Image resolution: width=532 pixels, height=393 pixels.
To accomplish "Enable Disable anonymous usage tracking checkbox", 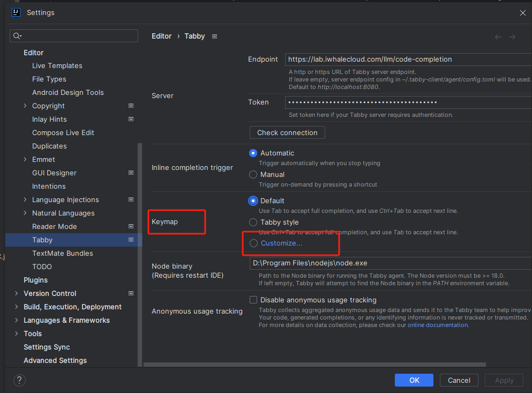I will (x=253, y=300).
